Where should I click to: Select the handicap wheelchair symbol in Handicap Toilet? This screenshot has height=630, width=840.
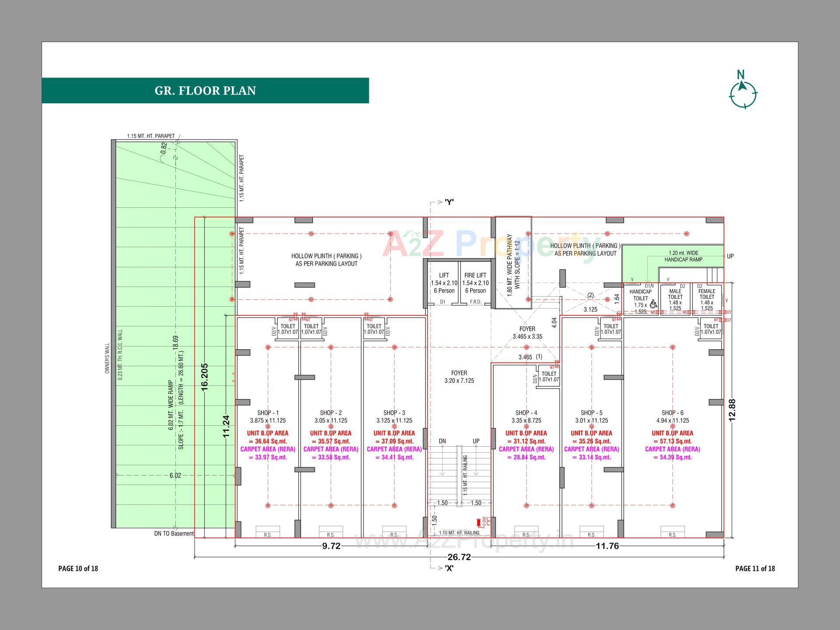tap(653, 304)
